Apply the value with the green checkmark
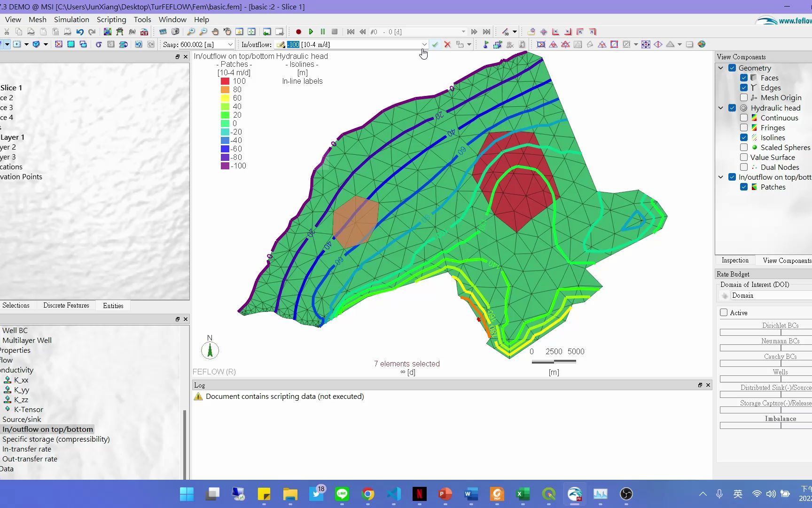812x508 pixels. coord(435,44)
